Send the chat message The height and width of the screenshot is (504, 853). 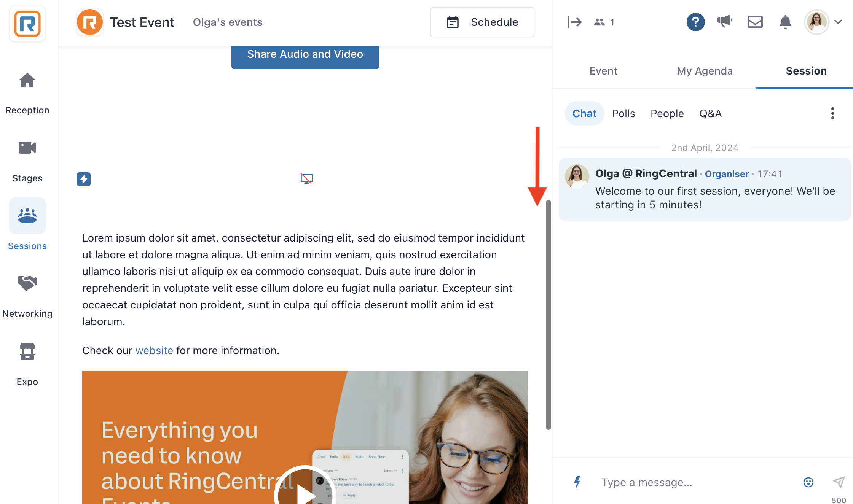click(x=839, y=482)
